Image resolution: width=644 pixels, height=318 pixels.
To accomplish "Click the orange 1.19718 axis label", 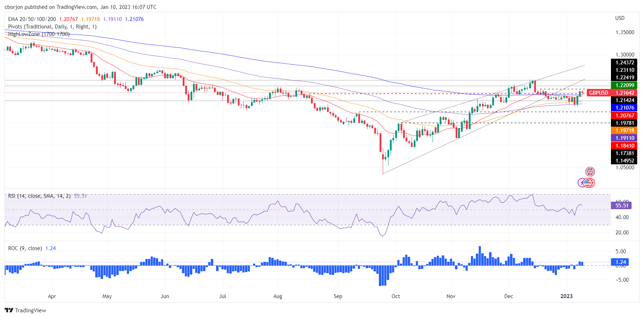I will (x=625, y=131).
